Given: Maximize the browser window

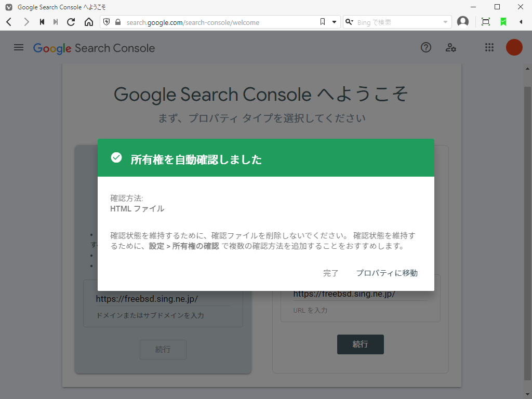Looking at the screenshot, I should pyautogui.click(x=497, y=7).
